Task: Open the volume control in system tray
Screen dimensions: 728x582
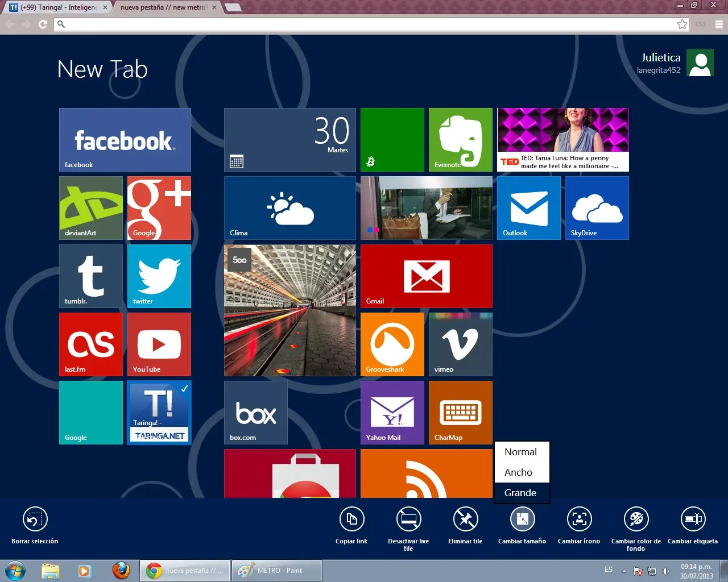Action: click(x=665, y=571)
